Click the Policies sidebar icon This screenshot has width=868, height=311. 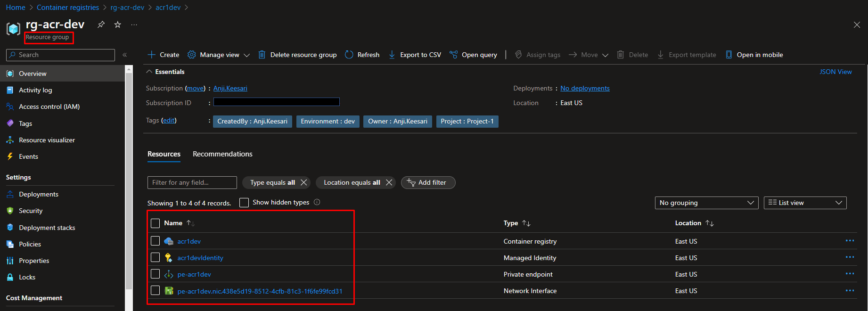click(x=10, y=244)
